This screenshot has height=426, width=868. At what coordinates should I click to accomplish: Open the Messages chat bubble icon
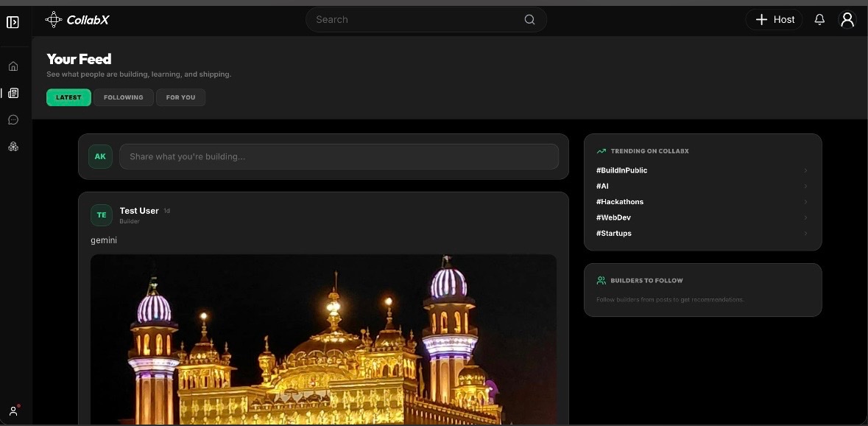pos(13,119)
